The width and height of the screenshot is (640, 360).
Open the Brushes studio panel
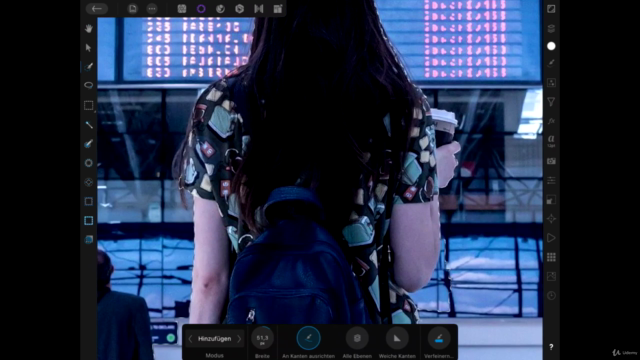pyautogui.click(x=551, y=63)
